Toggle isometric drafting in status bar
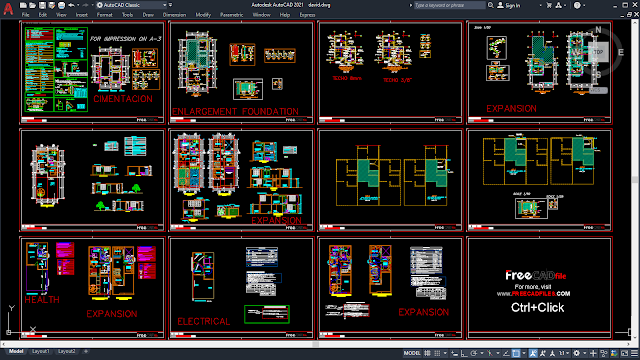The image size is (640, 360). tap(490, 353)
